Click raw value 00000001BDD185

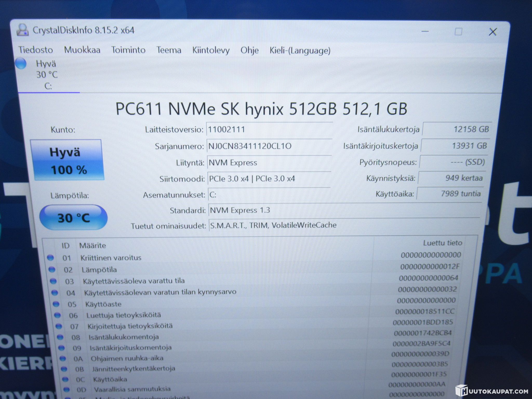pos(423,322)
